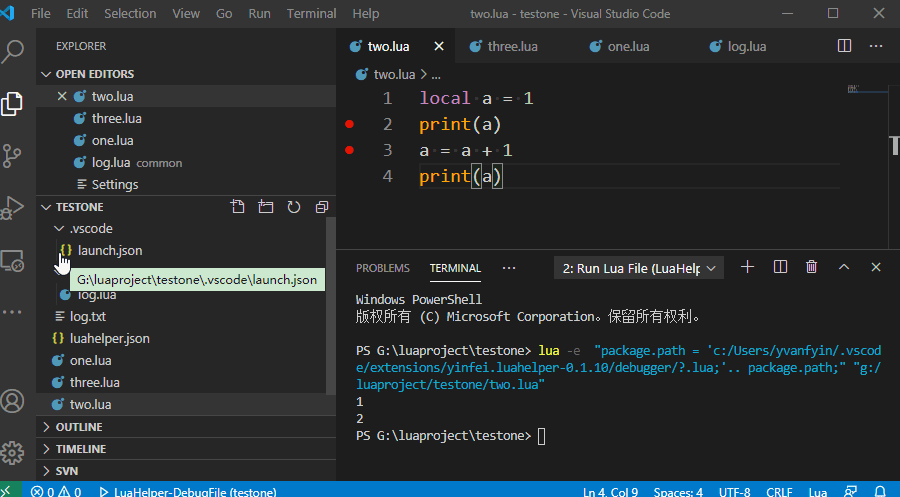Open the Terminal menu
The height and width of the screenshot is (497, 900).
311,13
